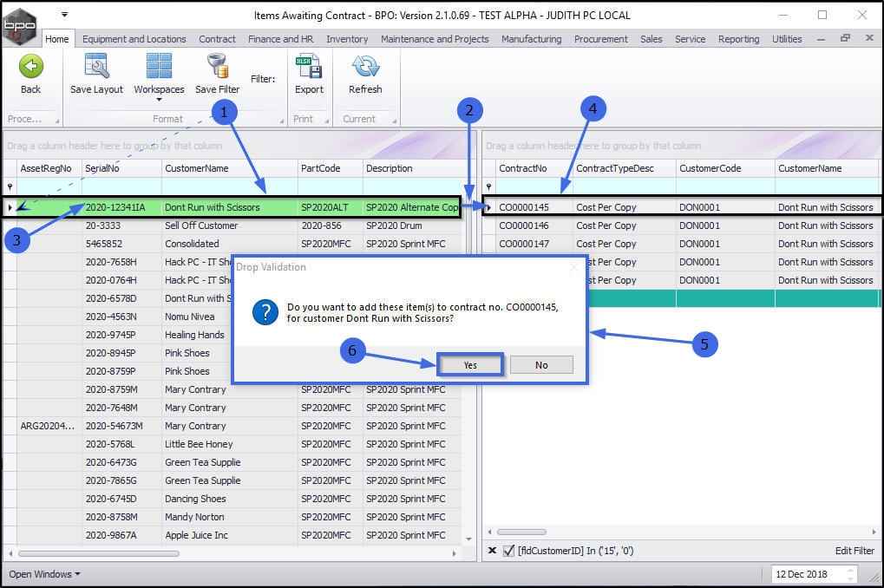This screenshot has width=884, height=588.
Task: Sort by ContractNo column header
Action: pyautogui.click(x=534, y=168)
